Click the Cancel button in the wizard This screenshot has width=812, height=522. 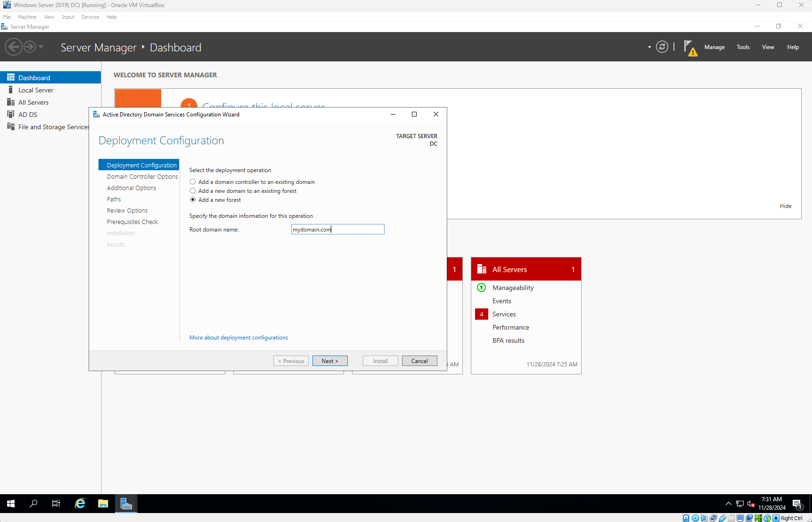point(419,361)
